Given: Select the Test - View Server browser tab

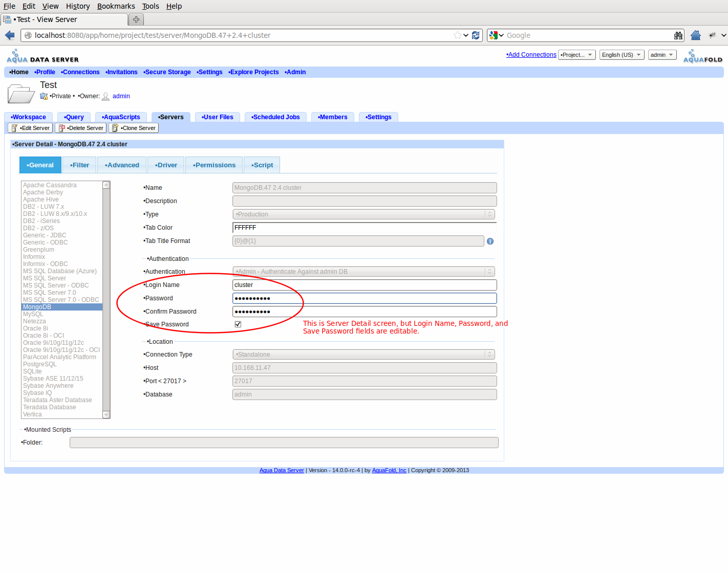Looking at the screenshot, I should (x=64, y=19).
